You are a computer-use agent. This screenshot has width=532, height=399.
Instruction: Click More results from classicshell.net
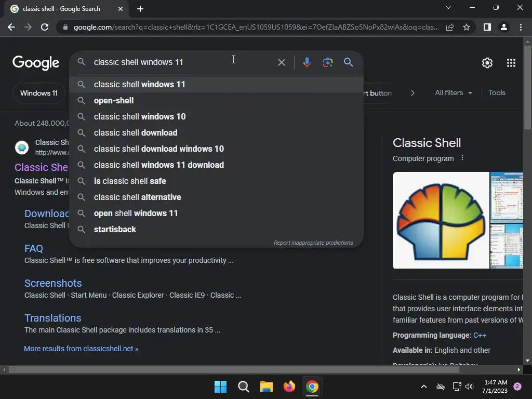tap(81, 349)
